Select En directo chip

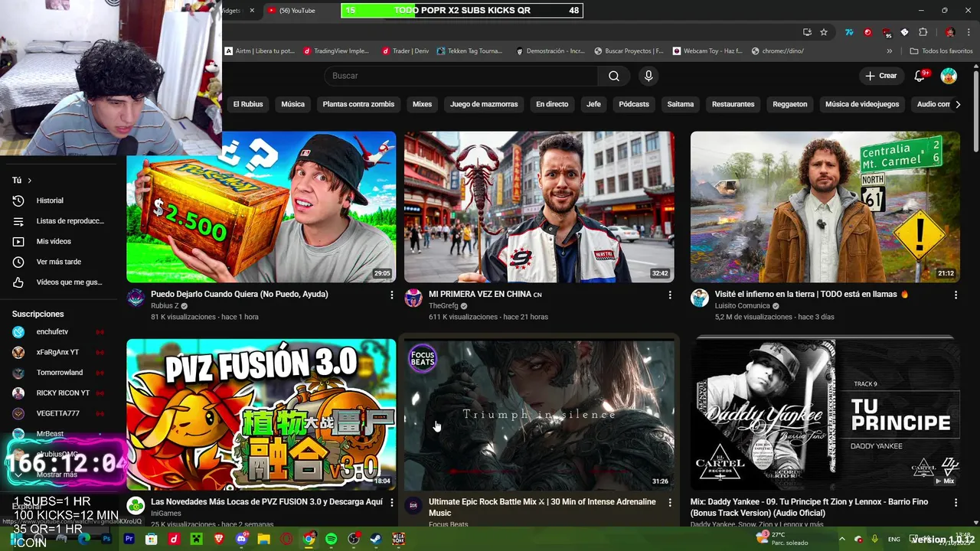point(552,104)
